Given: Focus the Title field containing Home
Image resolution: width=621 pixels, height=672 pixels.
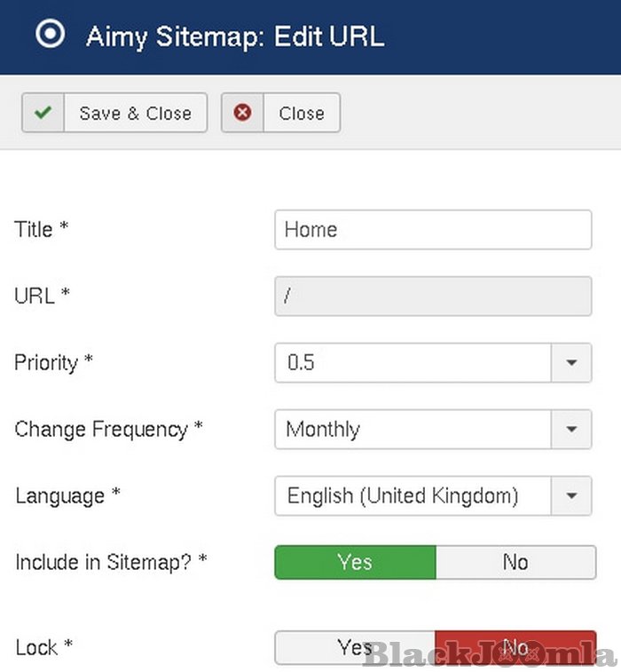Looking at the screenshot, I should point(433,230).
